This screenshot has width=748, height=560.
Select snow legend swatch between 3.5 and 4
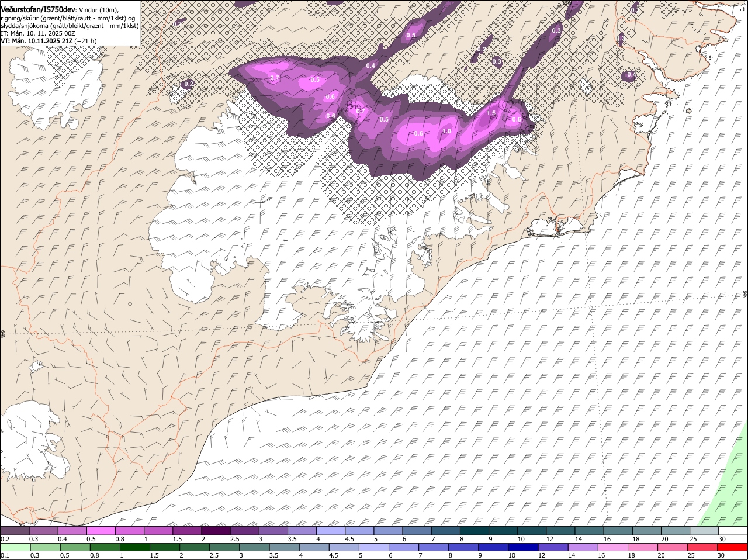click(x=302, y=531)
